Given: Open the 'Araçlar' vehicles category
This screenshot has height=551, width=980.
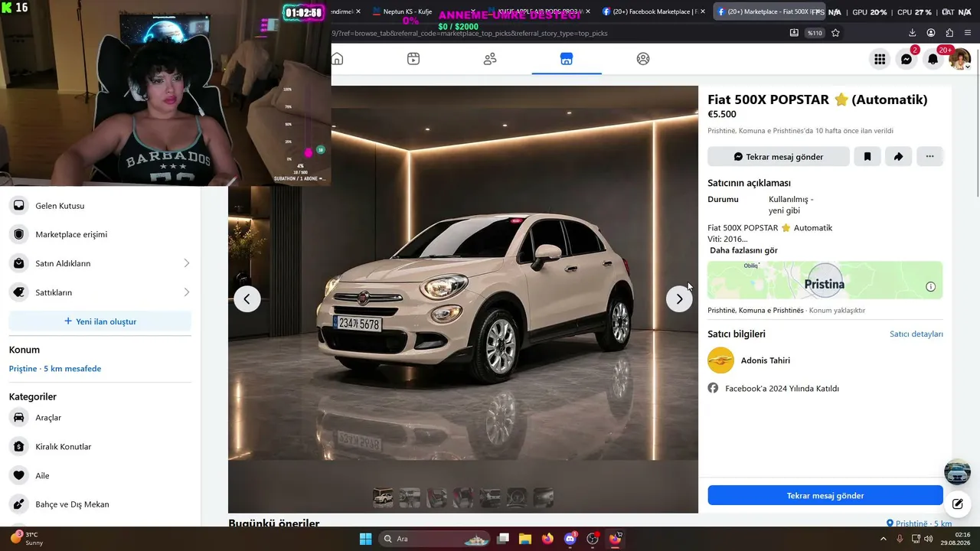Looking at the screenshot, I should pos(100,418).
